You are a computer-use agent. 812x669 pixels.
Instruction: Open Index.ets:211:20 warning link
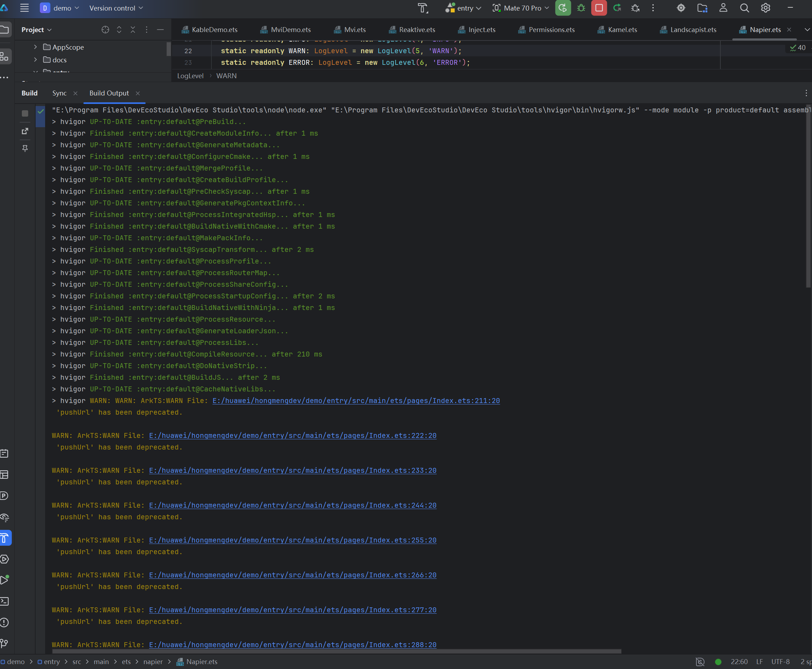click(356, 401)
